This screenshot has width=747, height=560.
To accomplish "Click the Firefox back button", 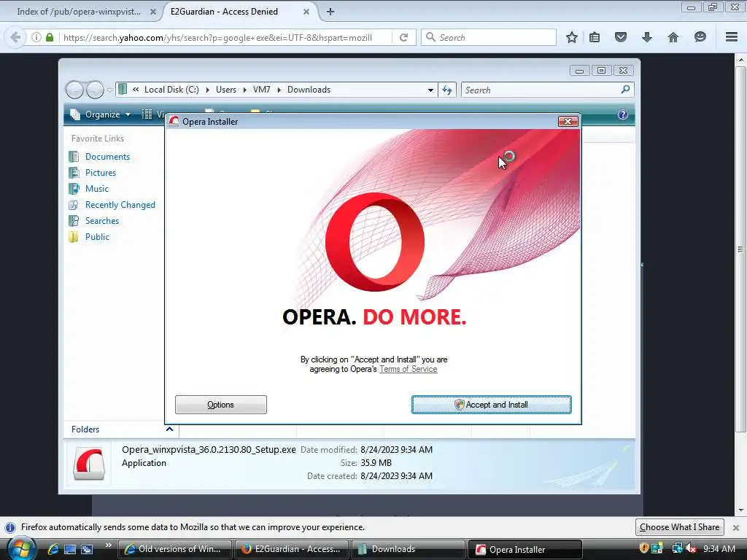I will (15, 37).
